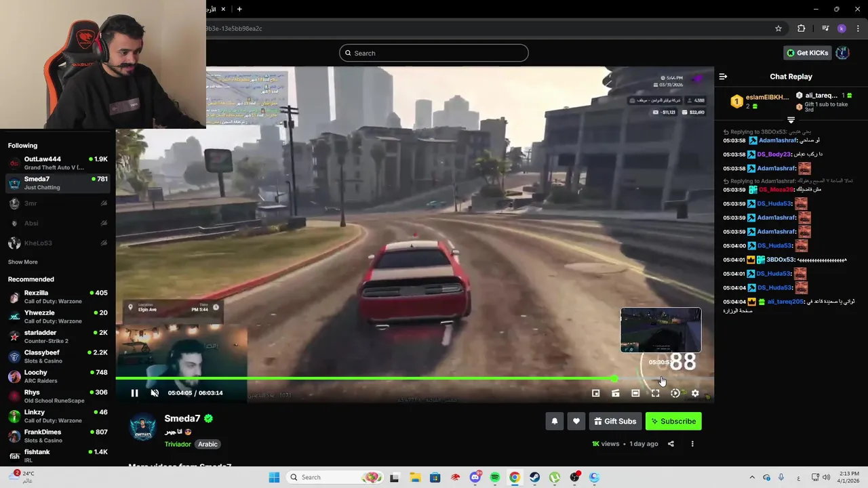Focus the Kick search field

coord(434,53)
